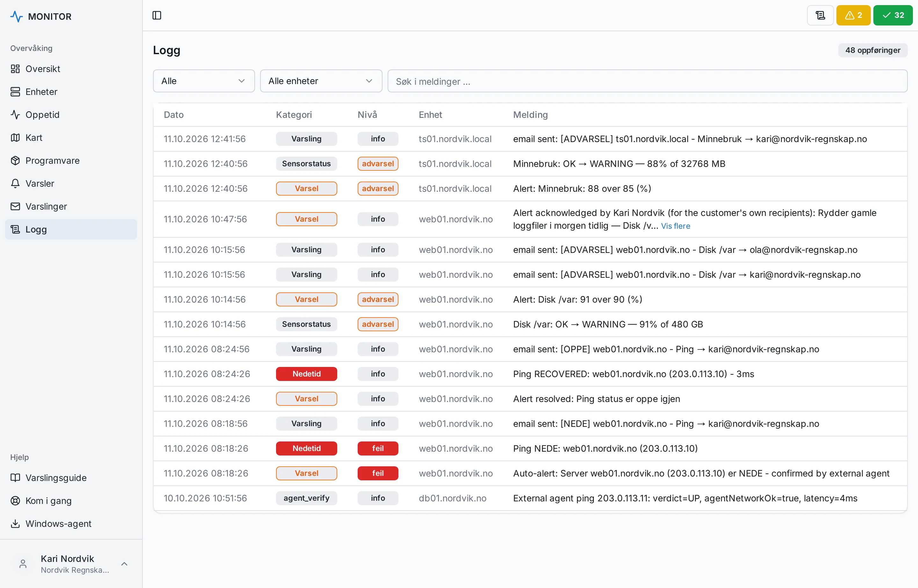918x588 pixels.
Task: Click the Kart map icon
Action: pyautogui.click(x=15, y=138)
